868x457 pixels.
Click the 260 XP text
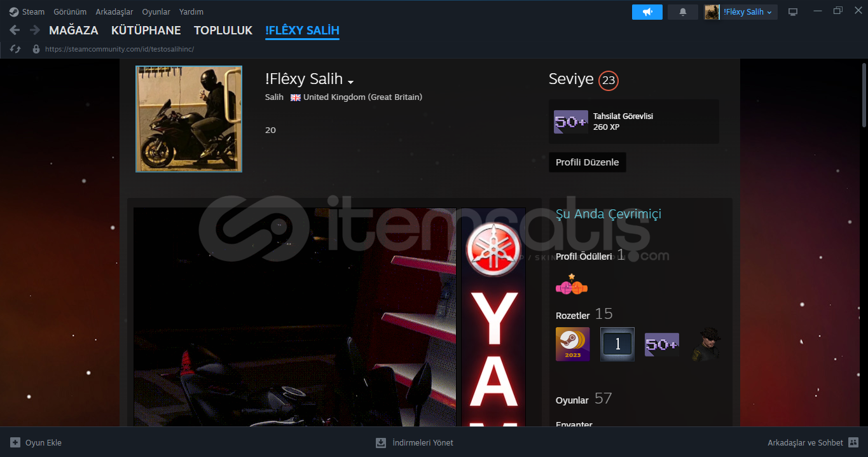606,127
